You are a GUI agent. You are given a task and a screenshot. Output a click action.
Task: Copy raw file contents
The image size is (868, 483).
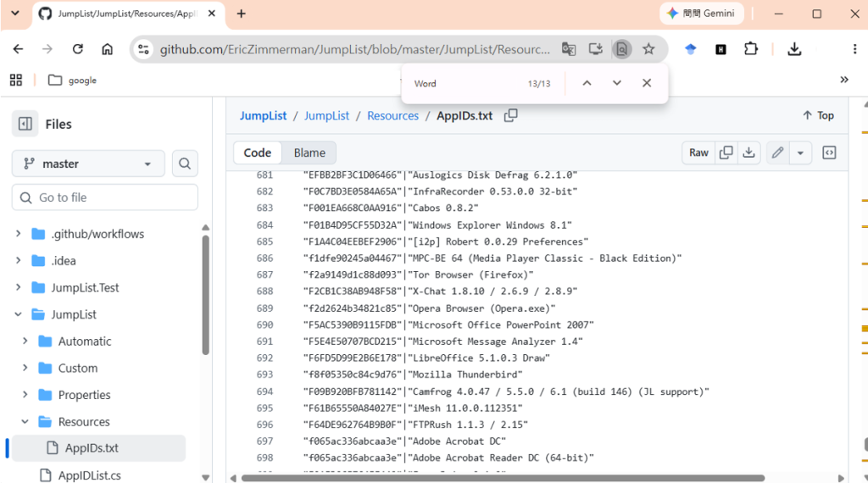coord(726,153)
